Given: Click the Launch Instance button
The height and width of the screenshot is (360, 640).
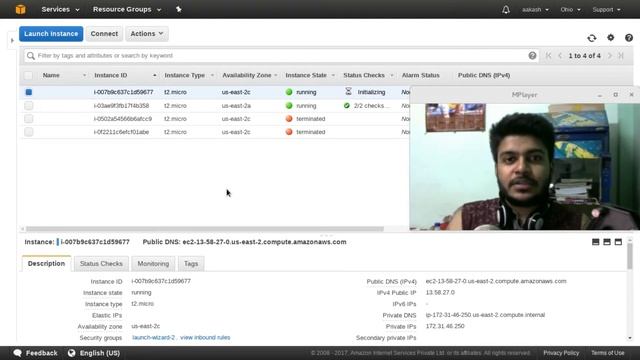Looking at the screenshot, I should (x=51, y=34).
